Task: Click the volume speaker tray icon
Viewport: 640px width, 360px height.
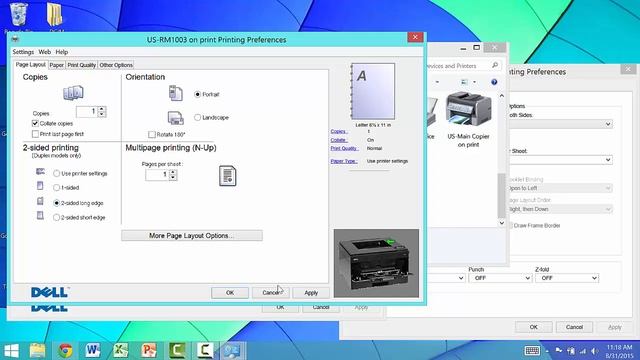Action: pos(594,351)
